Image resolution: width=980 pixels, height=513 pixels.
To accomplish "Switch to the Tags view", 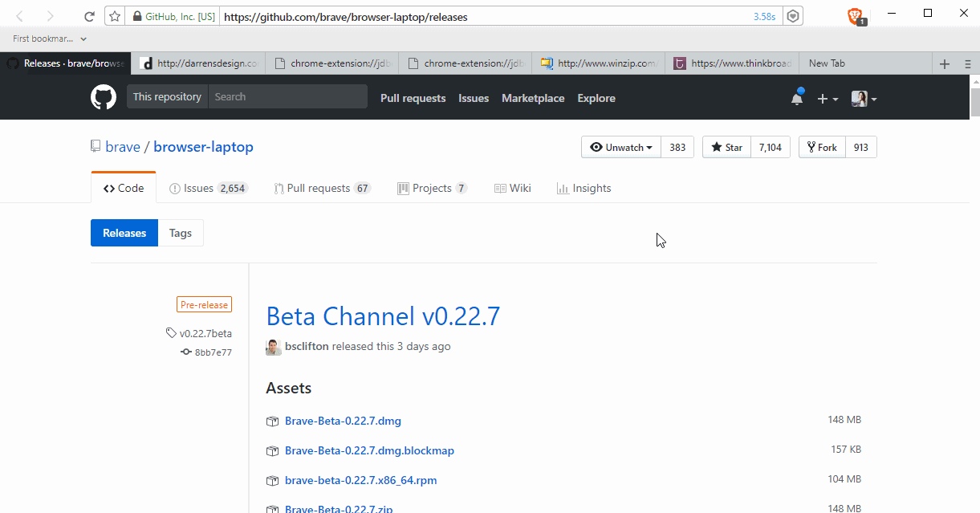I will (x=181, y=233).
